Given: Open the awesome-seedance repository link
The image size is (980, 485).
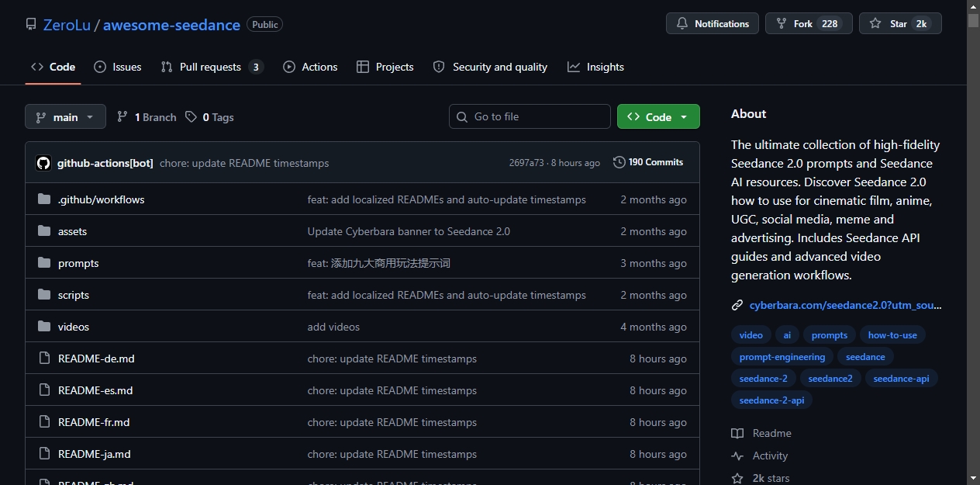Looking at the screenshot, I should [x=171, y=25].
